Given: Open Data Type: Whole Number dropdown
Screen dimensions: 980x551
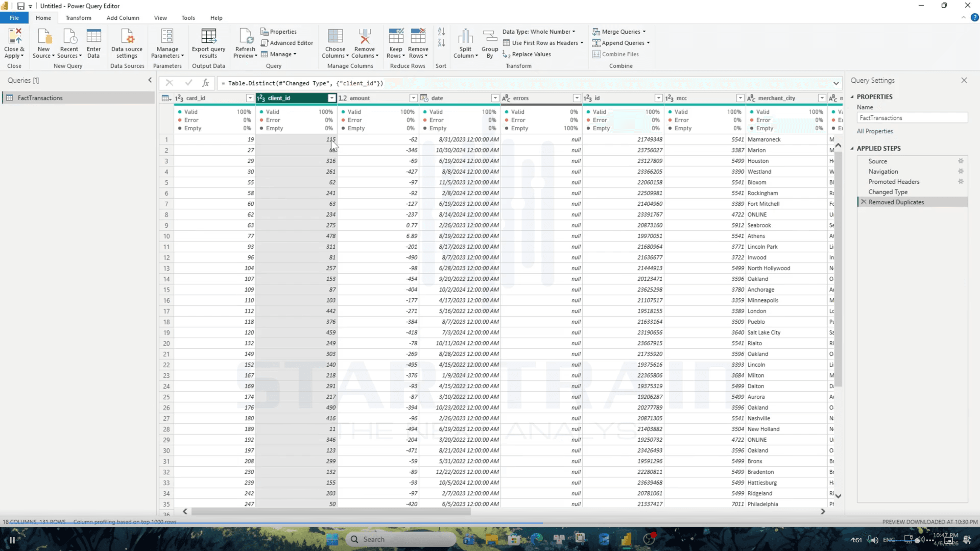Looking at the screenshot, I should coord(539,32).
